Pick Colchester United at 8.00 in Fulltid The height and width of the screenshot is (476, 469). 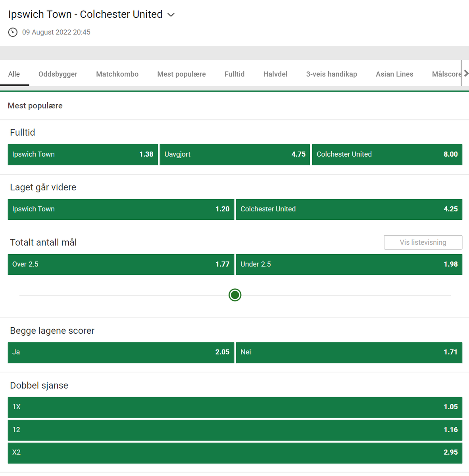point(387,154)
